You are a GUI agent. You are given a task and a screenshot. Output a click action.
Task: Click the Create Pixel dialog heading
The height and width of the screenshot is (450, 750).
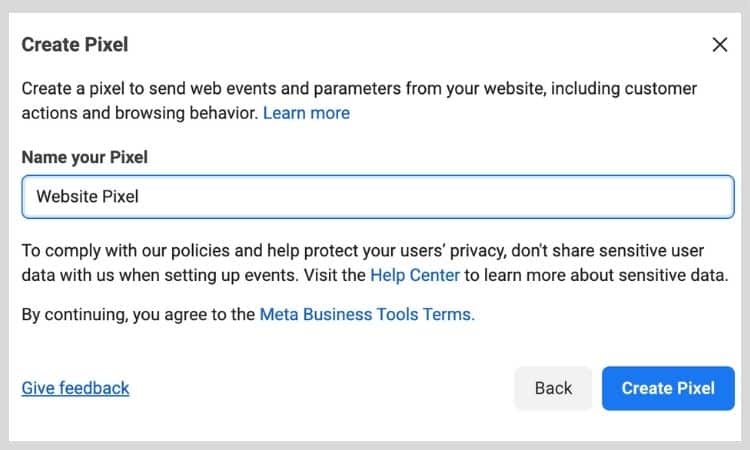[x=75, y=45]
